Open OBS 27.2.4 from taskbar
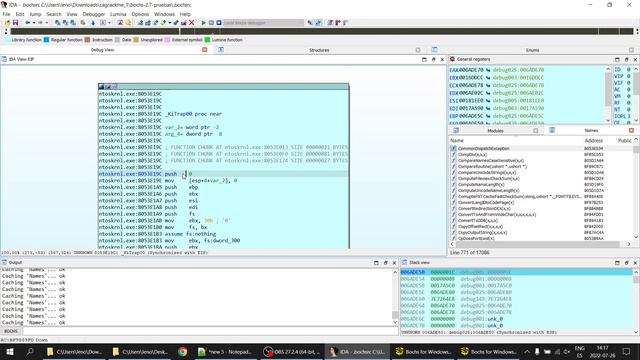The width and height of the screenshot is (640, 360). [x=292, y=351]
